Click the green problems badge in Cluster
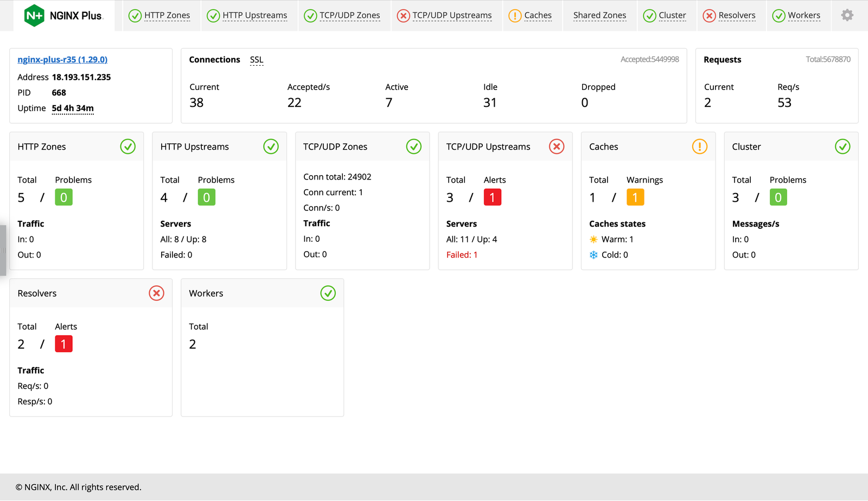Viewport: 868px width, 501px height. click(778, 197)
